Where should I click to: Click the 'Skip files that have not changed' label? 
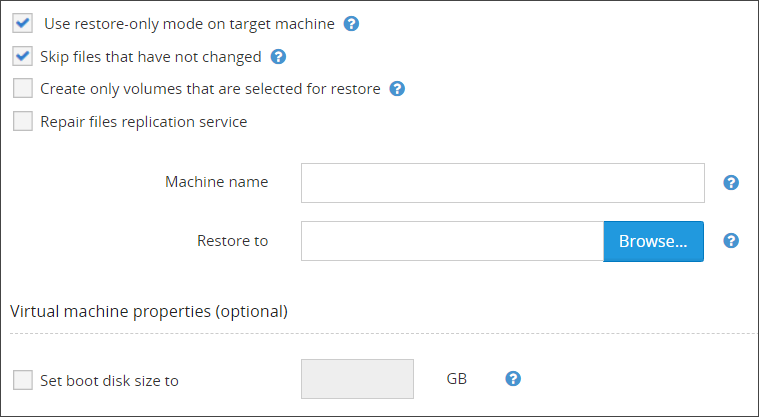pos(151,57)
